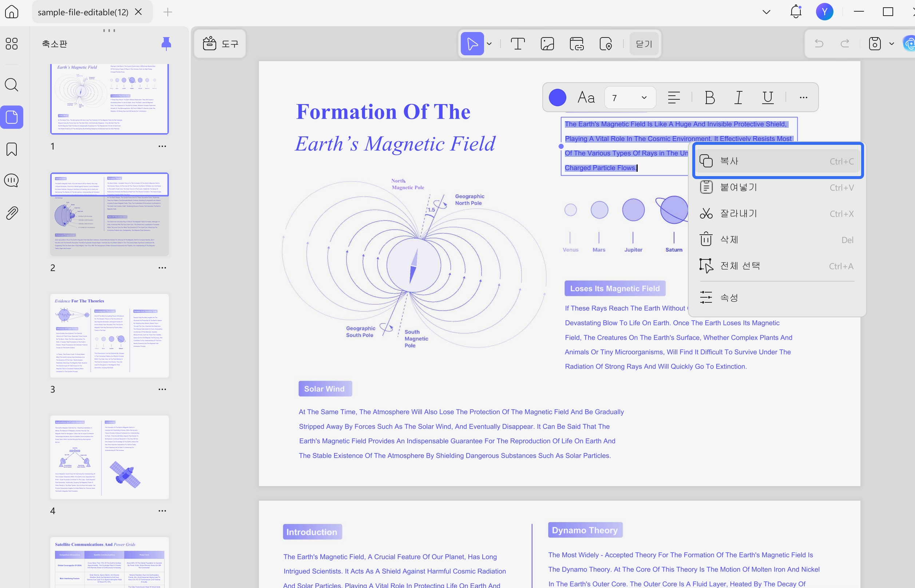This screenshot has width=915, height=588.
Task: Open the Aa font picker
Action: 586,98
